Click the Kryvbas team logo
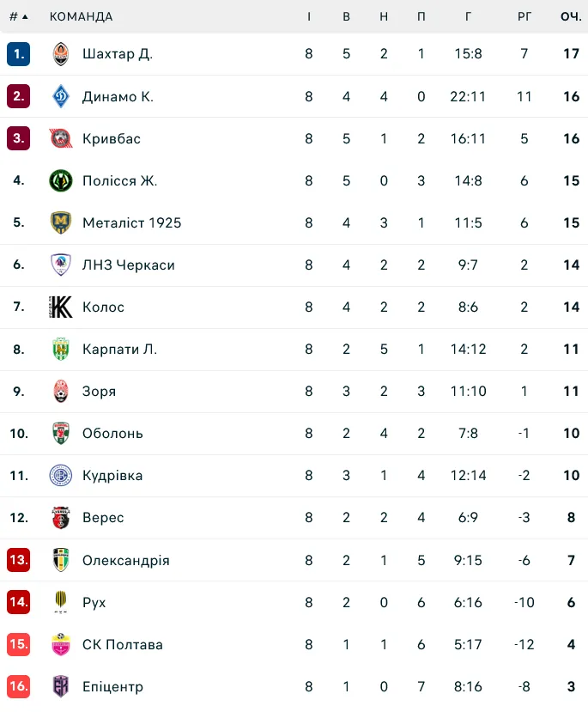This screenshot has height=712, width=588. (61, 138)
